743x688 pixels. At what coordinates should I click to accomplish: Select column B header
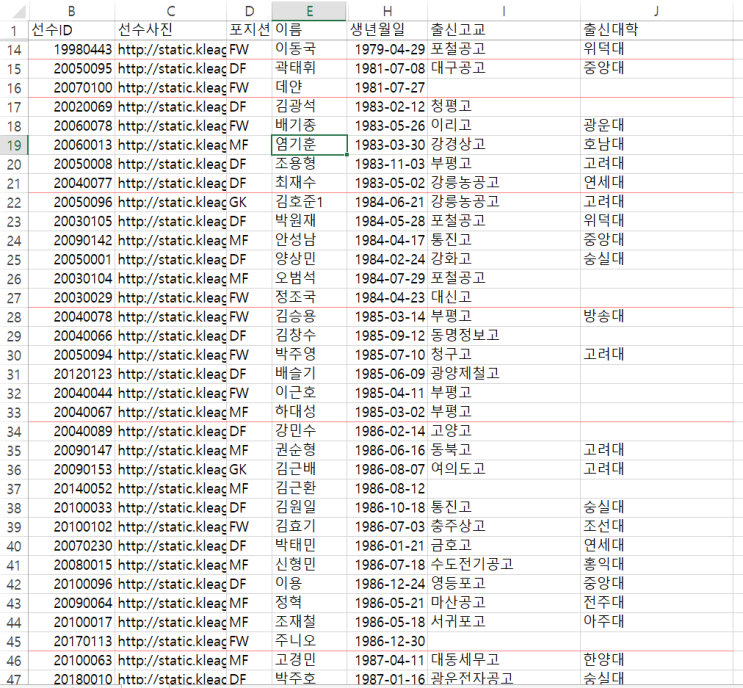click(x=72, y=10)
